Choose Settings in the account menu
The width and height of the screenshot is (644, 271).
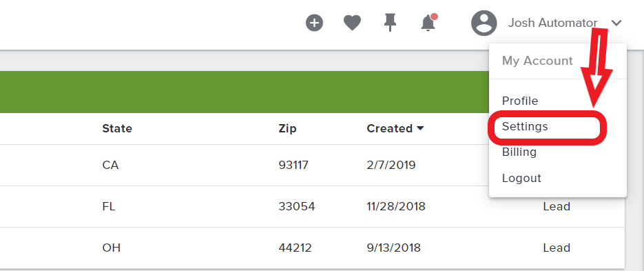point(525,126)
